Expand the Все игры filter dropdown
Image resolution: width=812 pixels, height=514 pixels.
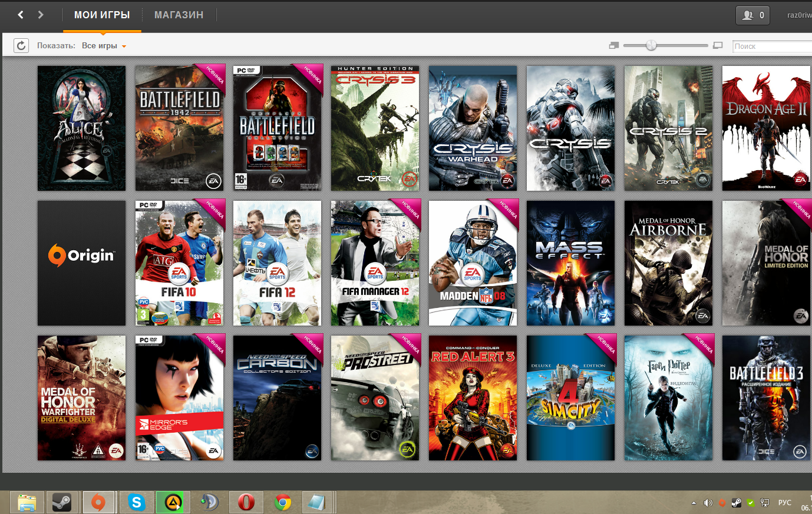tap(104, 45)
